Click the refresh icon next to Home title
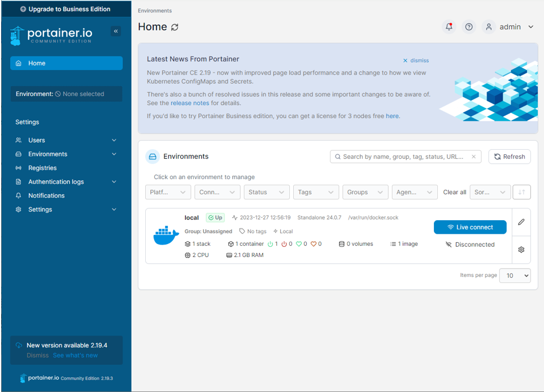 173,27
